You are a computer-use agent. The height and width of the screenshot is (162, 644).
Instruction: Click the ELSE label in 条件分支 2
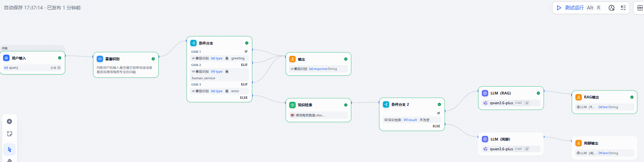[436, 126]
